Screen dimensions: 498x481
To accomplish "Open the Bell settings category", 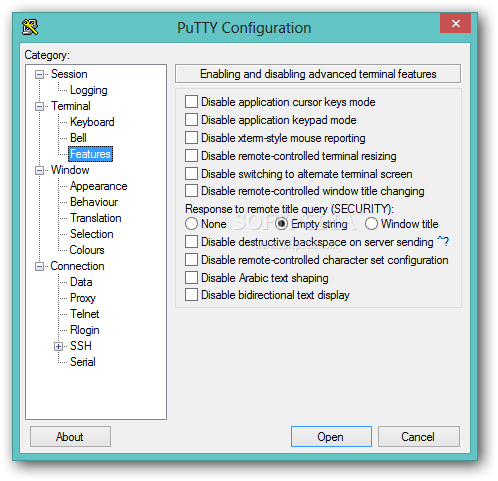I will point(78,138).
